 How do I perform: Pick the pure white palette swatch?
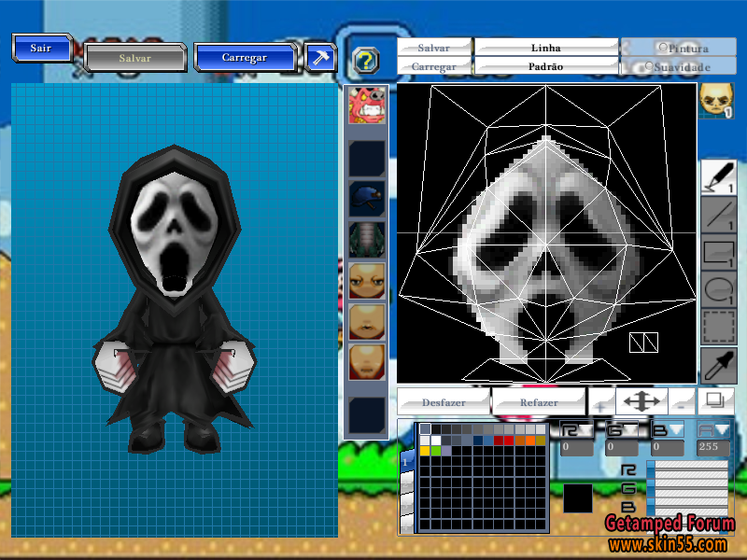(435, 440)
